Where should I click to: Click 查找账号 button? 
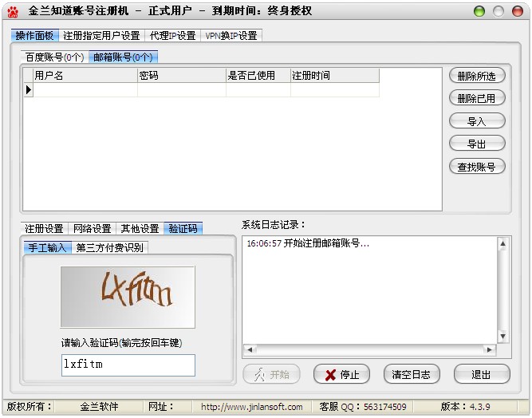coord(477,167)
